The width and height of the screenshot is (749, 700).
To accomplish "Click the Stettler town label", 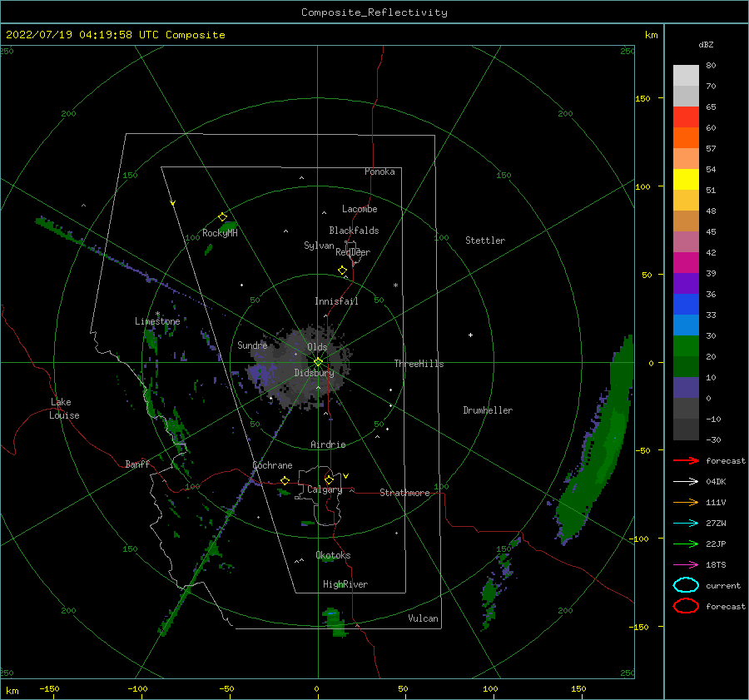I will (485, 241).
